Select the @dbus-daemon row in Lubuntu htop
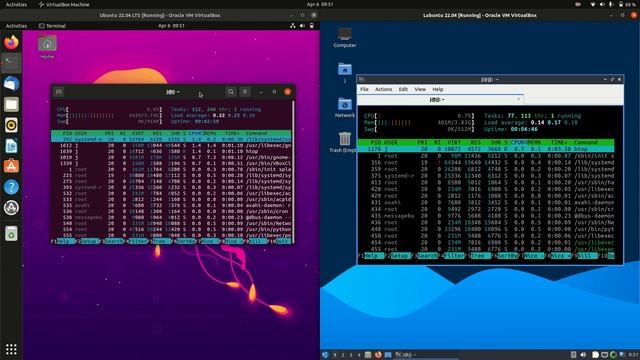Screen dimensions: 640x360 (x=486, y=216)
